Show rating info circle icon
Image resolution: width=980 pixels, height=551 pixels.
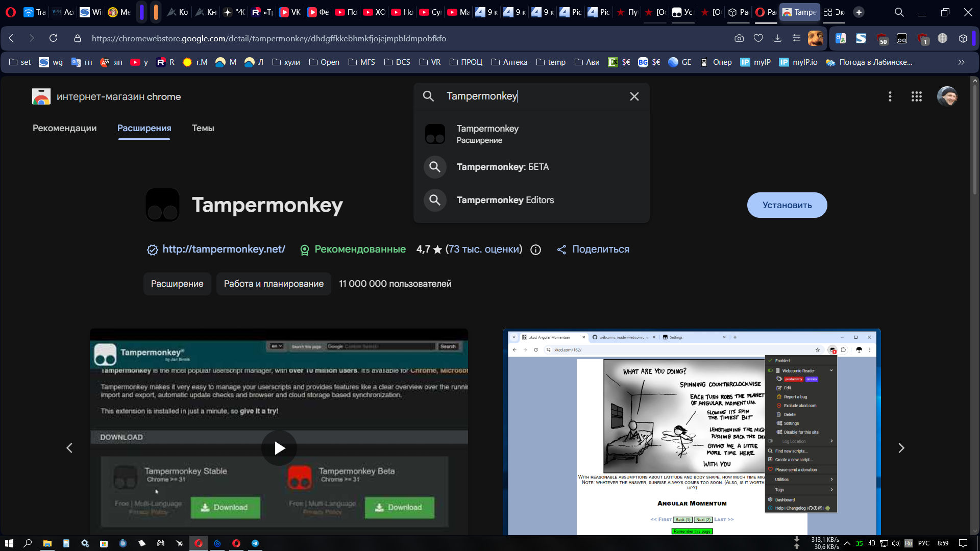(x=535, y=249)
